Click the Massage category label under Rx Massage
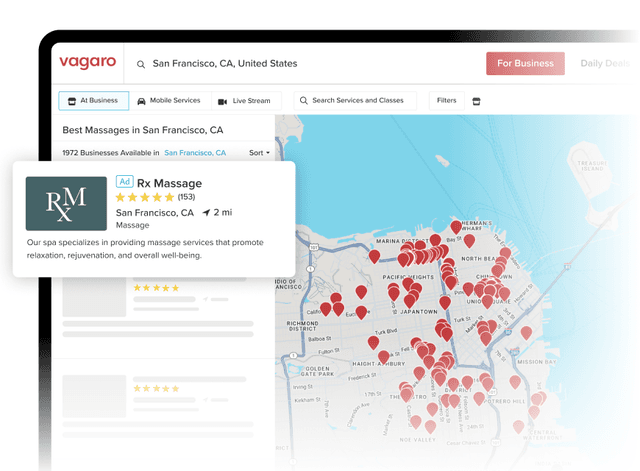640x471 pixels. 133,225
